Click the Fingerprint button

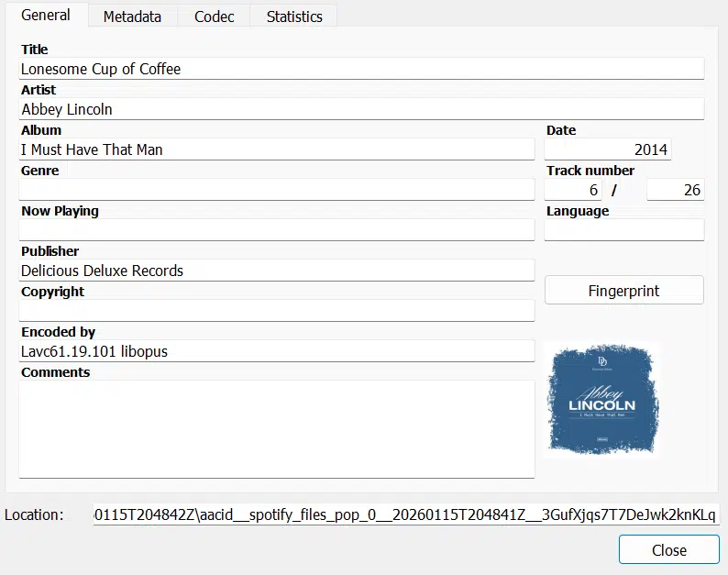click(623, 291)
